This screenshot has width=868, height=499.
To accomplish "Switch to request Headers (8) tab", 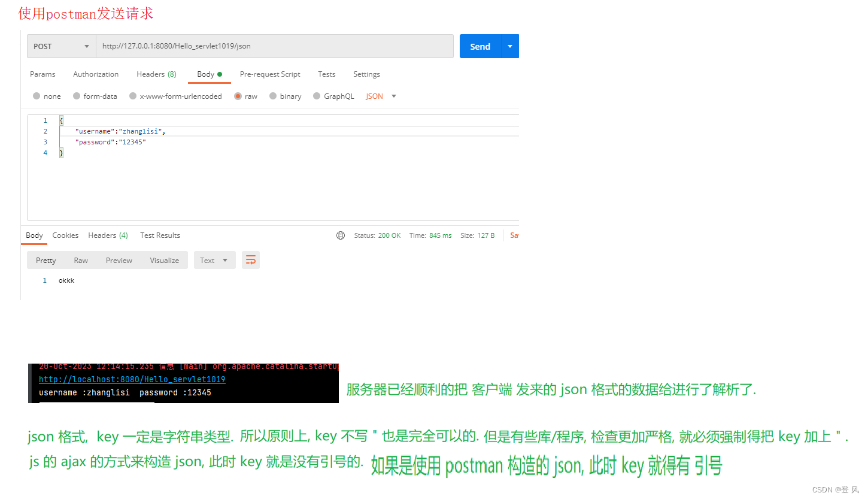I will coord(156,74).
